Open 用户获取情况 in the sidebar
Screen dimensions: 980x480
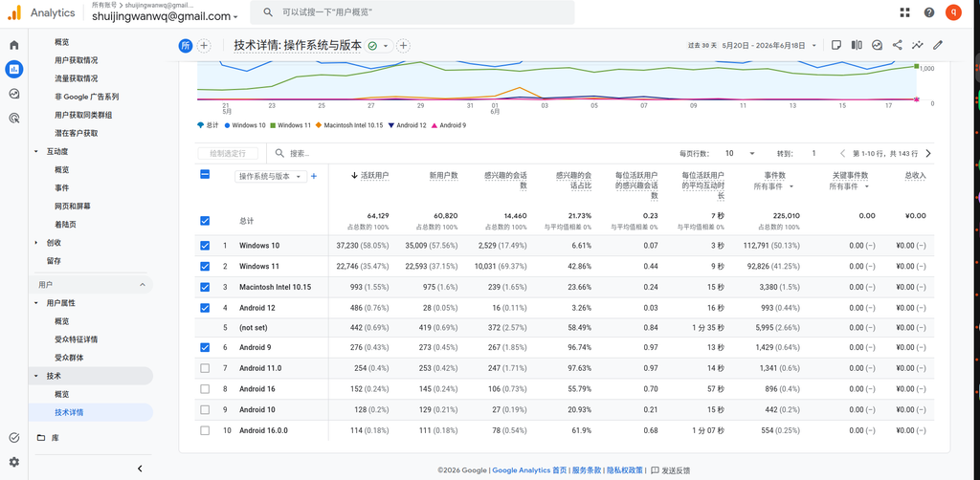coord(76,60)
